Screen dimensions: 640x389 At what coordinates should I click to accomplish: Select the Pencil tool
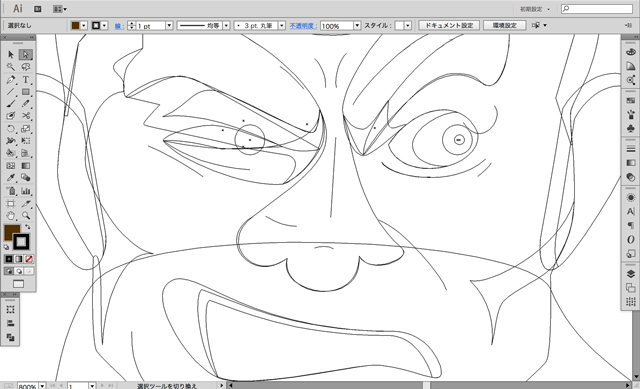[x=26, y=104]
